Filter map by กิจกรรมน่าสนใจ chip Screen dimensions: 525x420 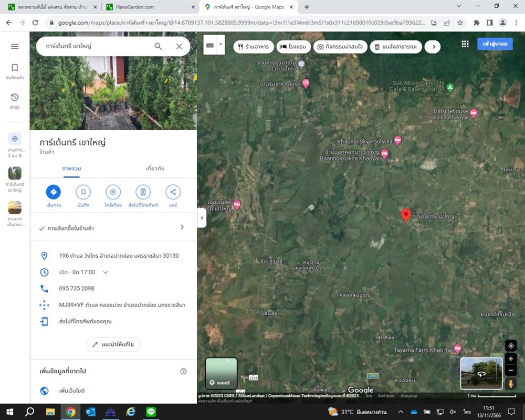pos(340,47)
